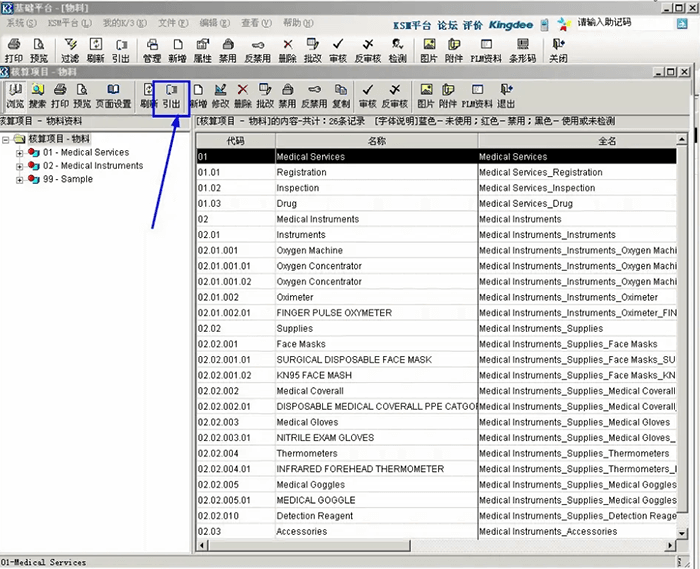Click the 过滤 (Filter) icon in the top toolbar
The image size is (700, 569).
(x=70, y=50)
